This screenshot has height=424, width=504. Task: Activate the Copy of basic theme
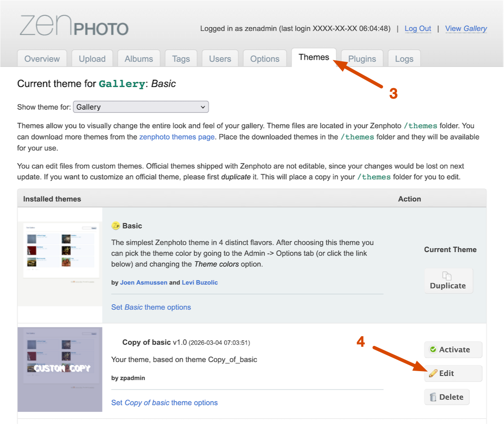coord(453,350)
